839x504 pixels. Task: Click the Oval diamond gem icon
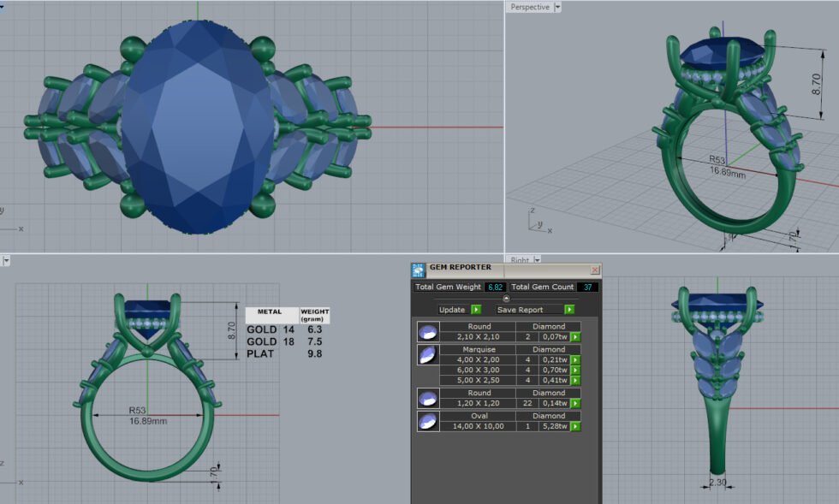click(x=427, y=421)
